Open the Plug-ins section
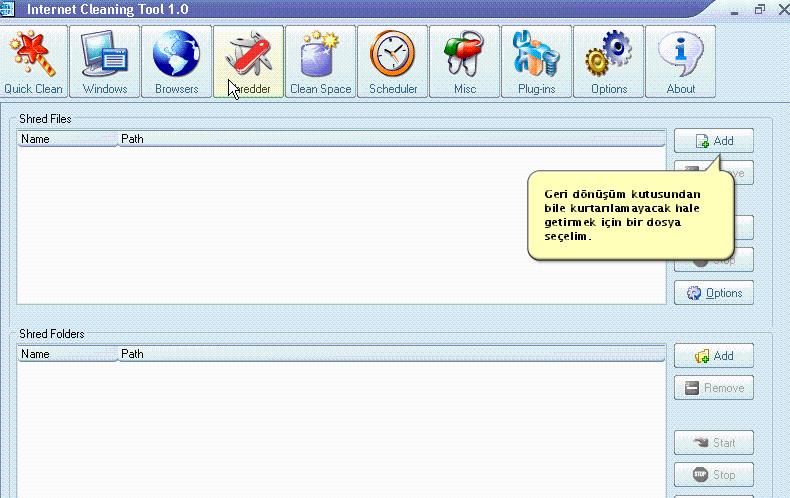Screen dimensions: 790x498 point(537,61)
